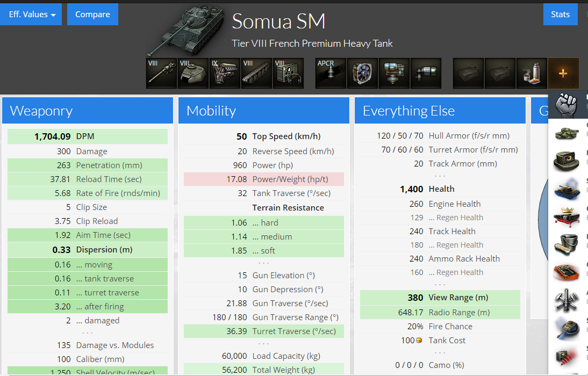Select the rotating turret skill icon

(x=567, y=328)
